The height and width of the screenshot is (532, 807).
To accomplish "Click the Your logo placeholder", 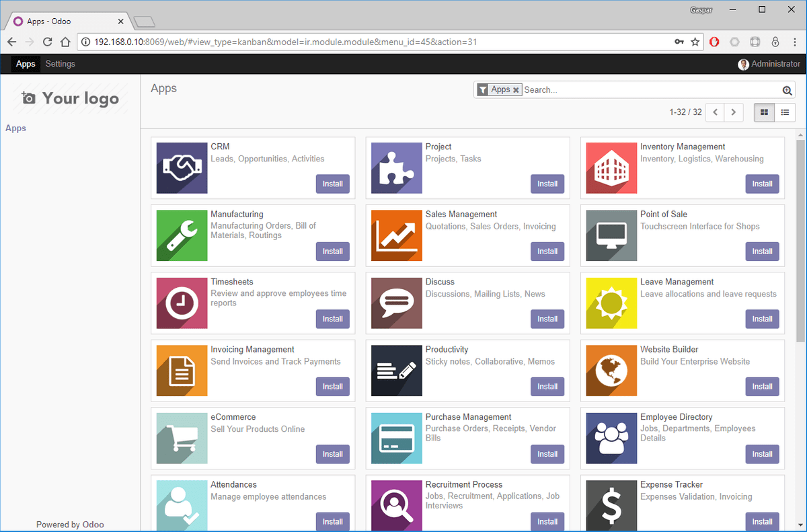I will (x=70, y=98).
